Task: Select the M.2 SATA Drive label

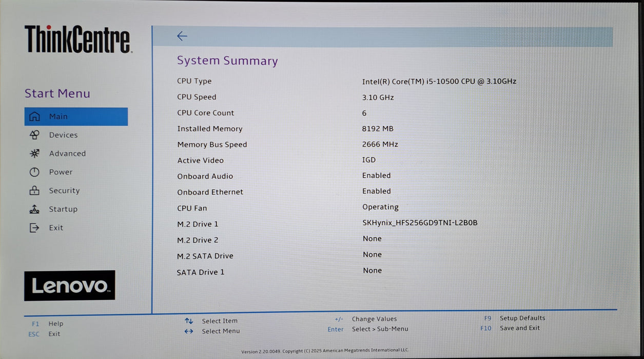Action: (205, 256)
